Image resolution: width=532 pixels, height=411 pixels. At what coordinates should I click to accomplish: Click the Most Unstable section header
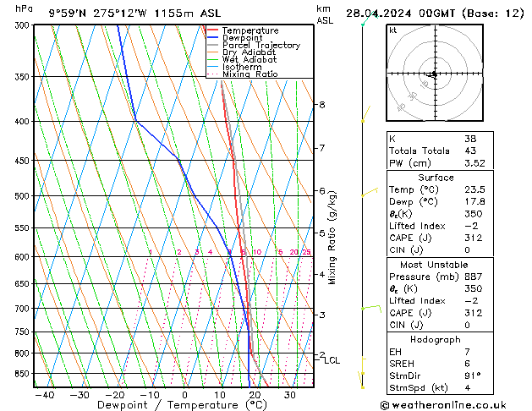coord(436,265)
